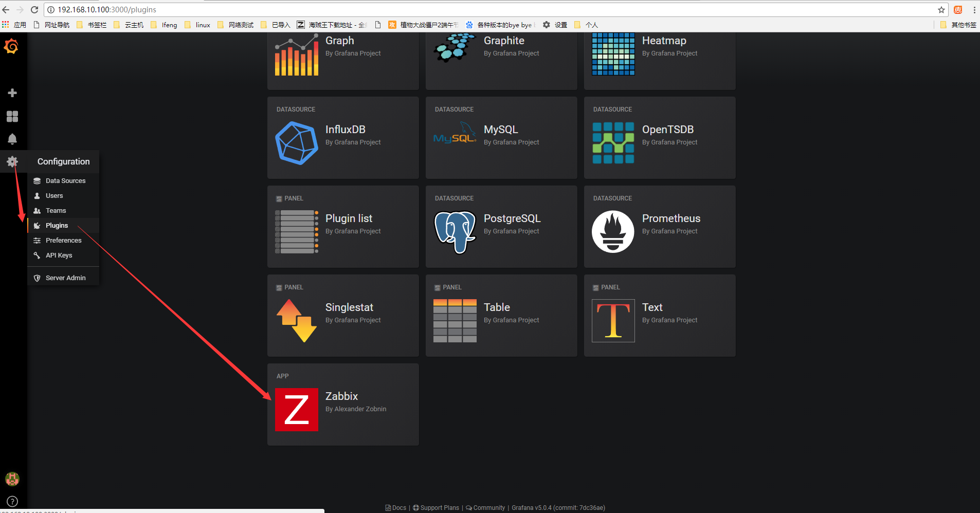Click the Plugin list title
This screenshot has width=980, height=513.
pos(349,218)
